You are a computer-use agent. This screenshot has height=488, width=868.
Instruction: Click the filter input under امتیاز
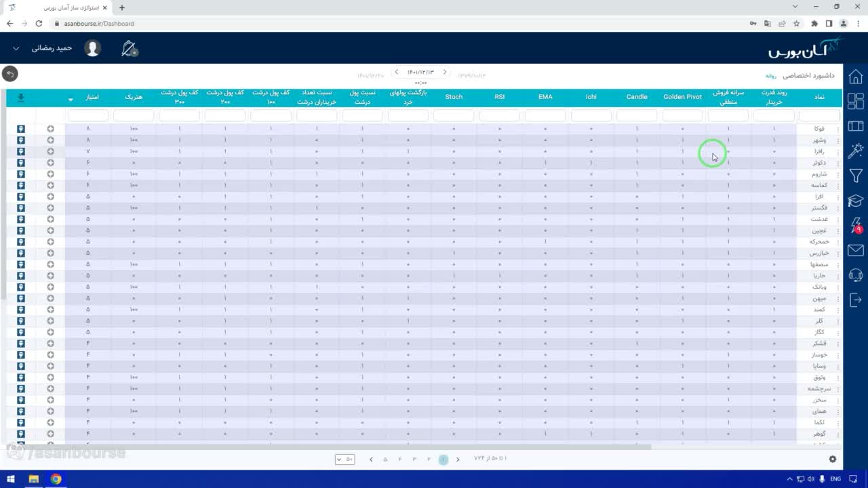tap(88, 116)
